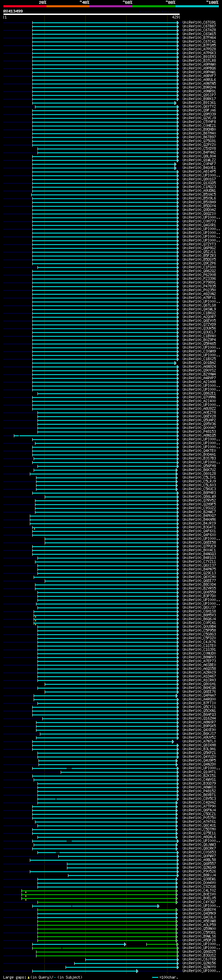Select hit label UniRef100_B8PHR3
This screenshot has height=980, width=222.
click(x=199, y=493)
